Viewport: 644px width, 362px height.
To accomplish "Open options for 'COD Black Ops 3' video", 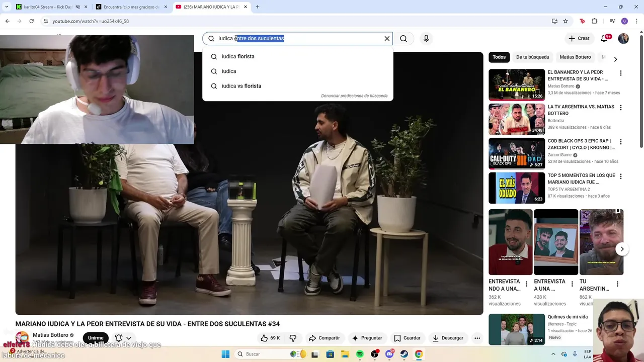I will click(x=620, y=142).
